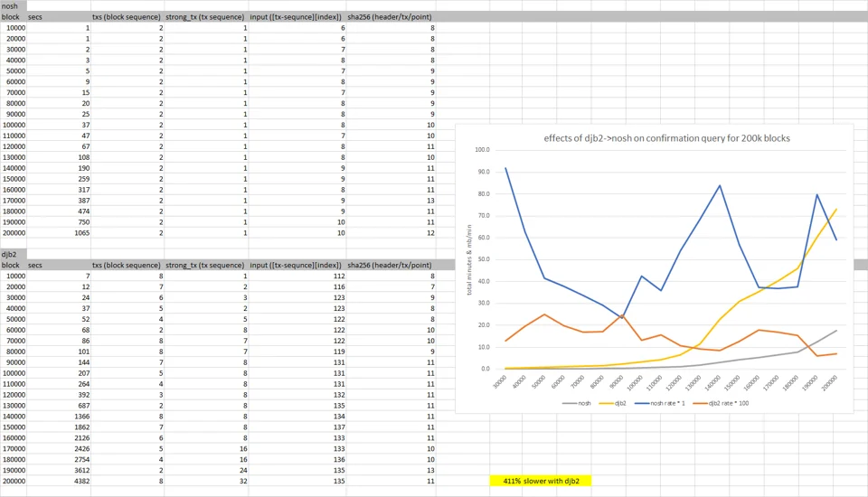Select the 'txs (block sequence)' header in the nosh table
The height and width of the screenshot is (497, 868).
(127, 17)
